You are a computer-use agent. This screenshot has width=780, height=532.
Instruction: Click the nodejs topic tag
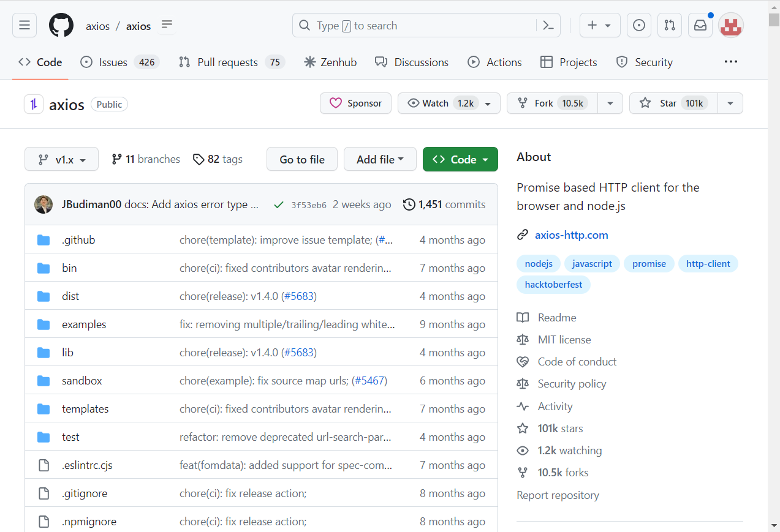pos(539,264)
